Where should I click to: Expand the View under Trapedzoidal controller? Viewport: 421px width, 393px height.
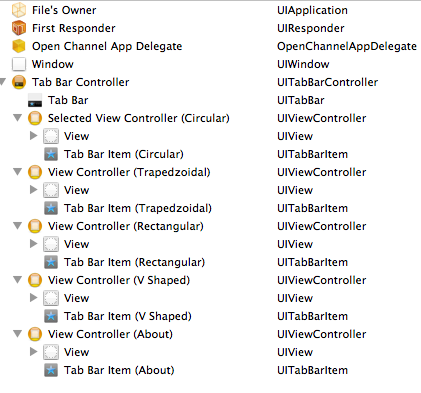(33, 190)
